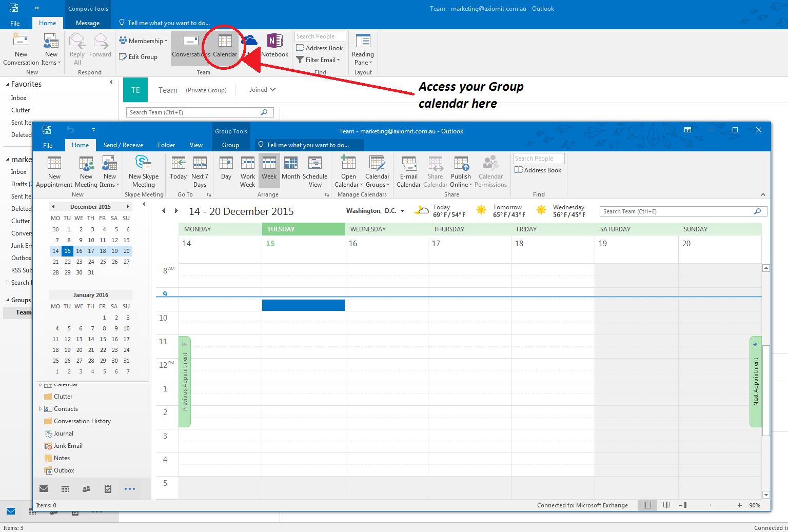Go to Today in calendar ribbon
Image resolution: width=788 pixels, height=532 pixels.
[x=178, y=169]
